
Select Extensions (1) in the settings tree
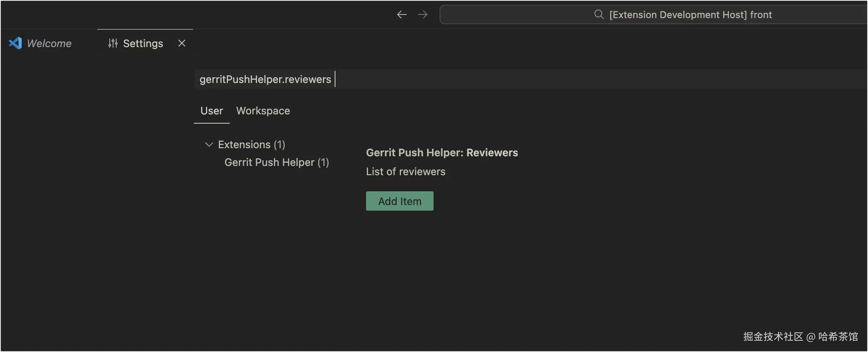pos(251,145)
